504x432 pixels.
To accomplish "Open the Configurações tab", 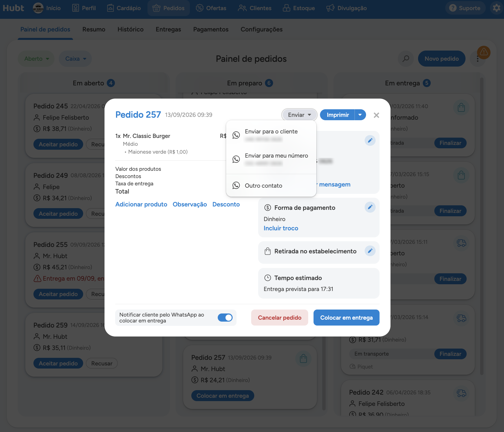I will click(x=262, y=29).
